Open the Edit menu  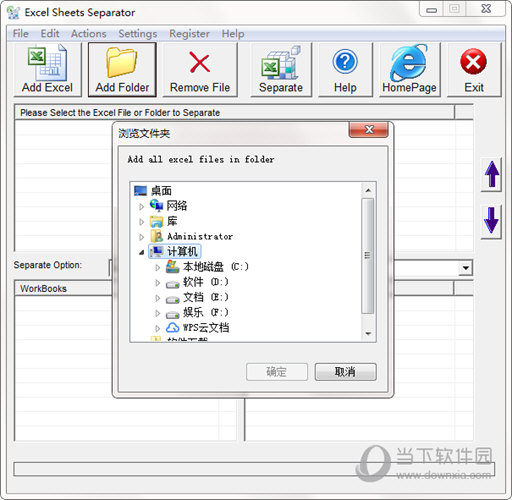pos(50,34)
